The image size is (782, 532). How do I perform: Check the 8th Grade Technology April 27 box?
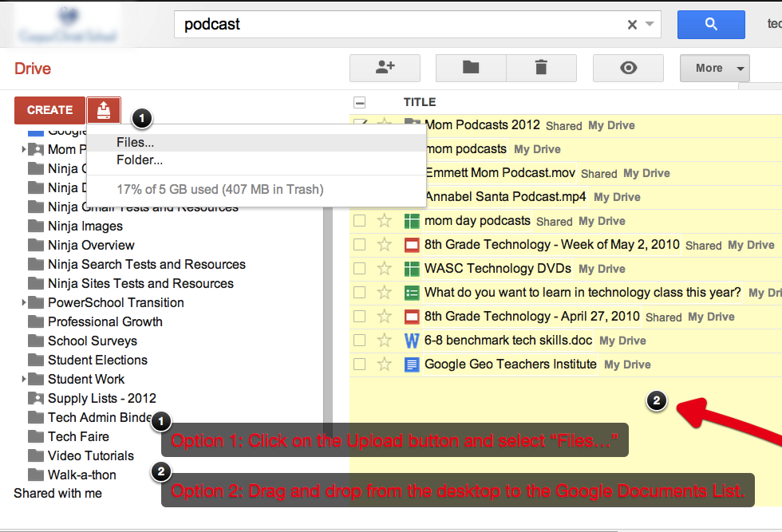pyautogui.click(x=360, y=317)
